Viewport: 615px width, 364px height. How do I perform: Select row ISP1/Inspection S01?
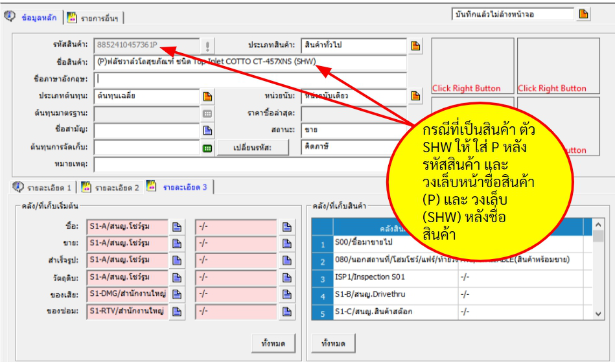coord(452,279)
